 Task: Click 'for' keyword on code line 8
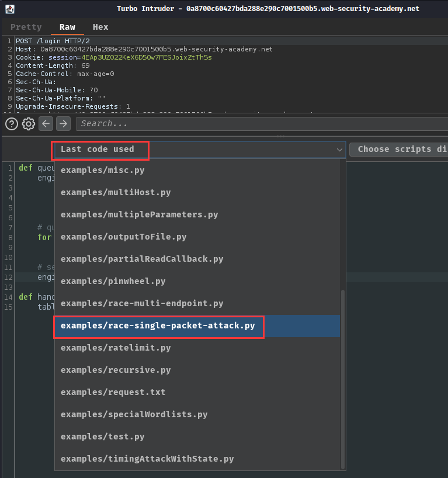[44, 237]
